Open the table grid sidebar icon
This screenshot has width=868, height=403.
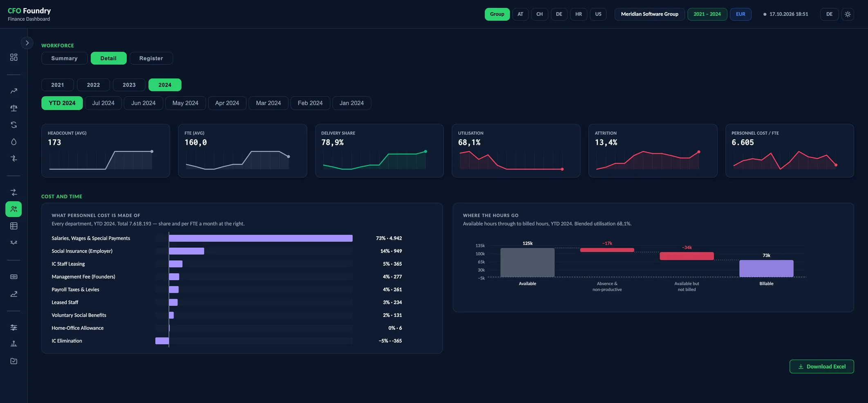pyautogui.click(x=13, y=226)
